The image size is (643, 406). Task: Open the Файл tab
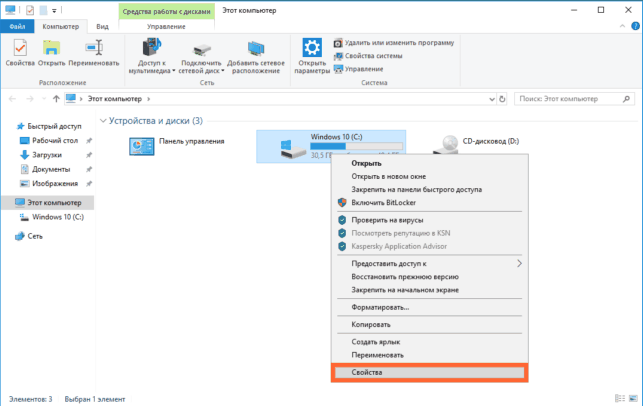[17, 26]
